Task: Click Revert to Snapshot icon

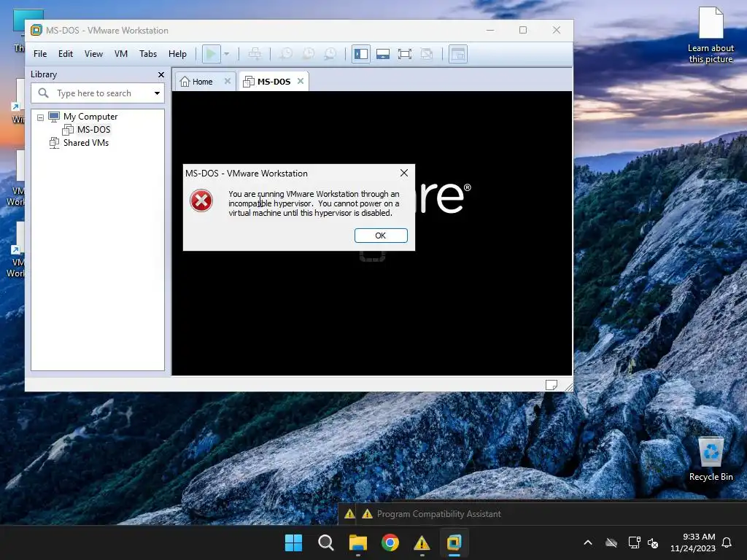Action: click(x=309, y=54)
